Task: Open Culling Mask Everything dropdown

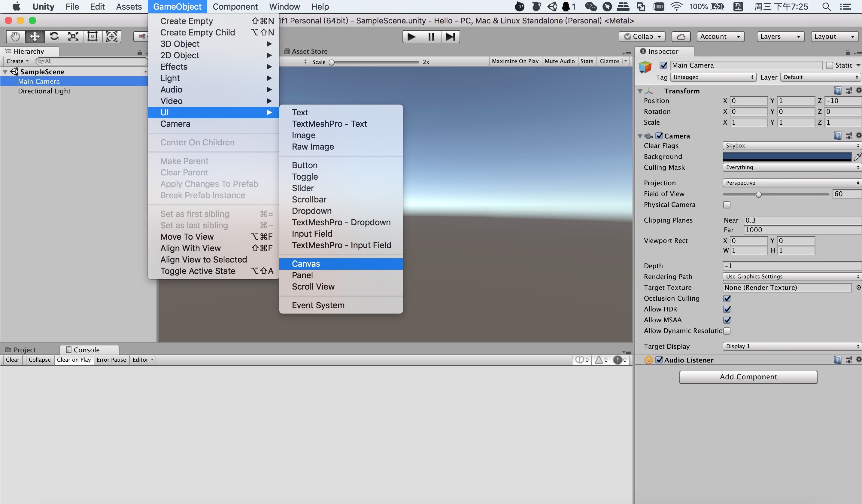Action: point(792,167)
